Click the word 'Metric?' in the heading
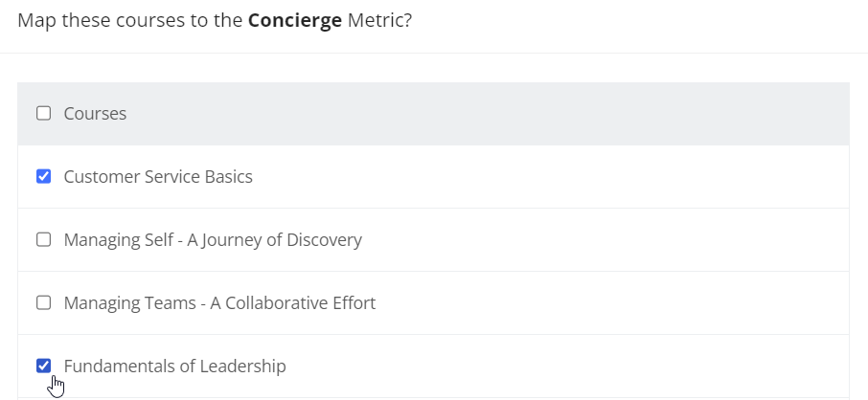The width and height of the screenshot is (868, 400). 379,20
